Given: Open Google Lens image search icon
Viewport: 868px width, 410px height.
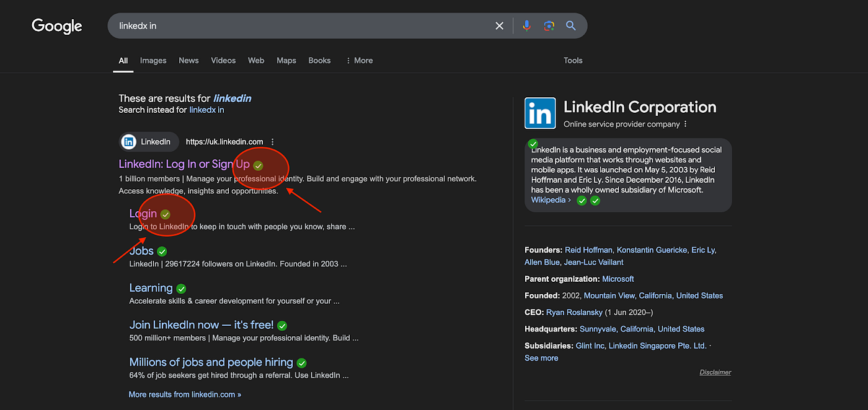Looking at the screenshot, I should (549, 26).
